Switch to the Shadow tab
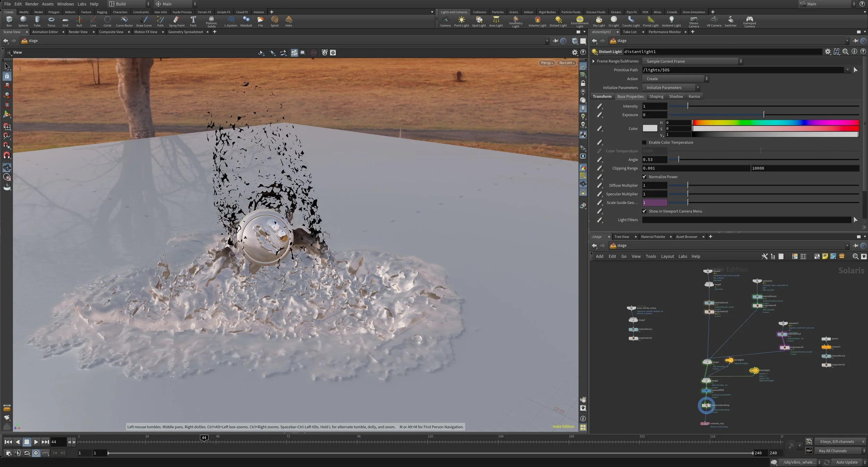Image resolution: width=868 pixels, height=467 pixels. [676, 97]
